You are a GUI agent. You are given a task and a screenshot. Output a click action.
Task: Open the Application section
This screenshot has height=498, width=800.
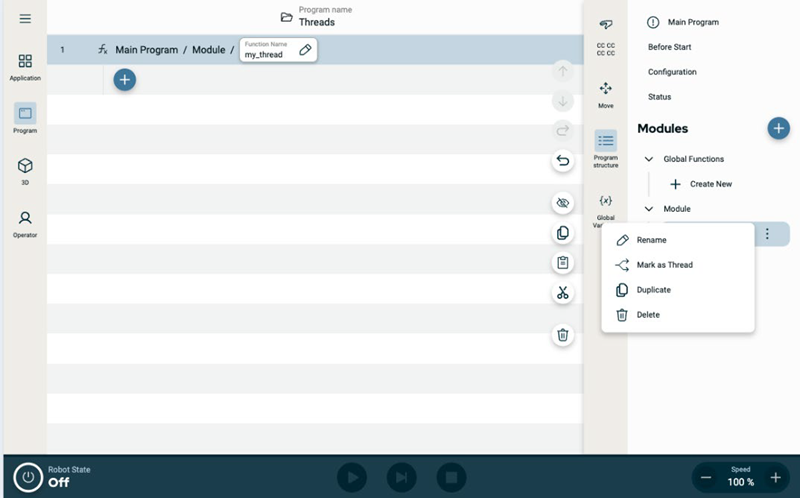(25, 67)
